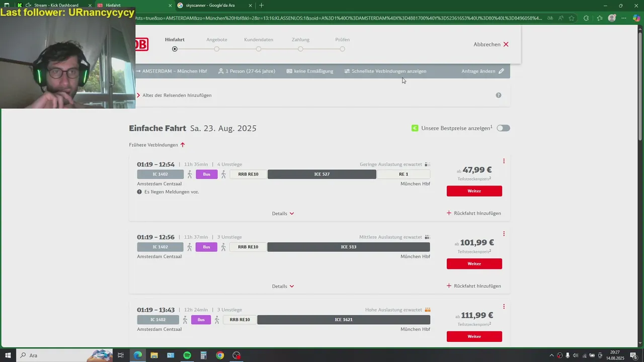This screenshot has width=644, height=362.
Task: Open Spotify from taskbar
Action: pyautogui.click(x=187, y=355)
